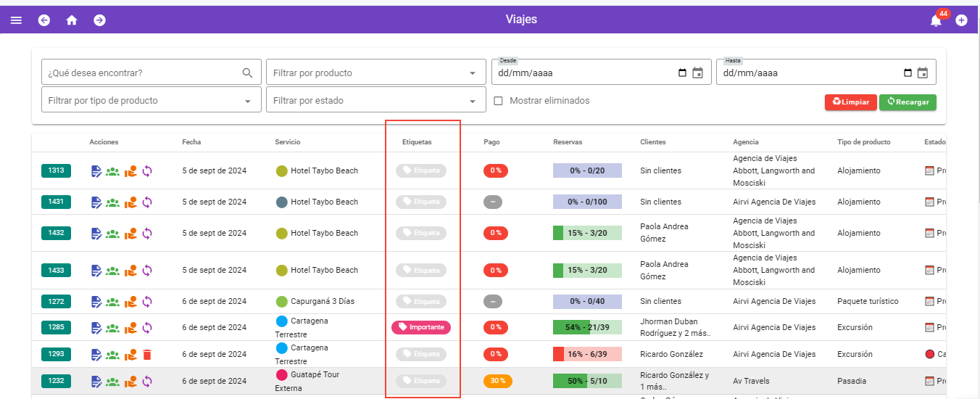Go to home via house icon
Viewport: 980px width, 399px height.
point(72,20)
